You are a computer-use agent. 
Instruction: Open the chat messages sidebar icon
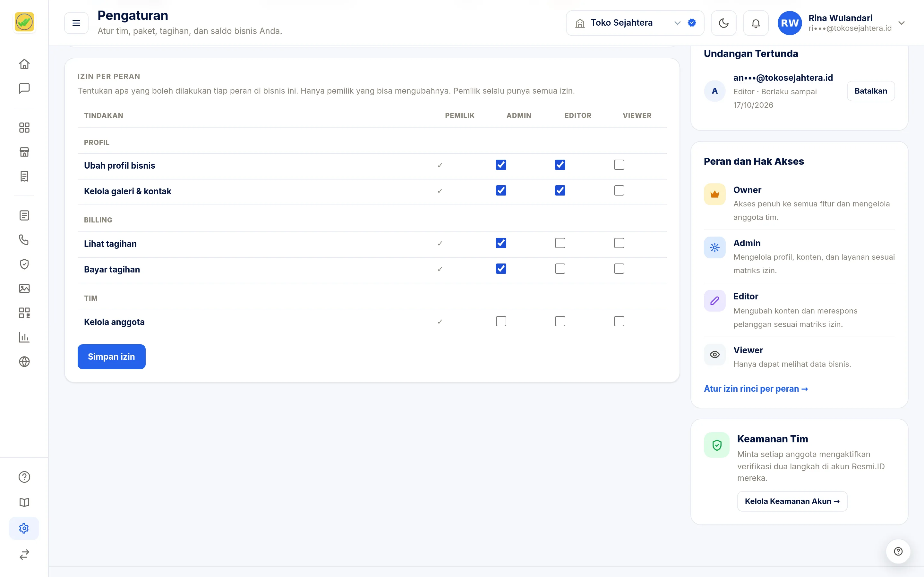tap(24, 88)
